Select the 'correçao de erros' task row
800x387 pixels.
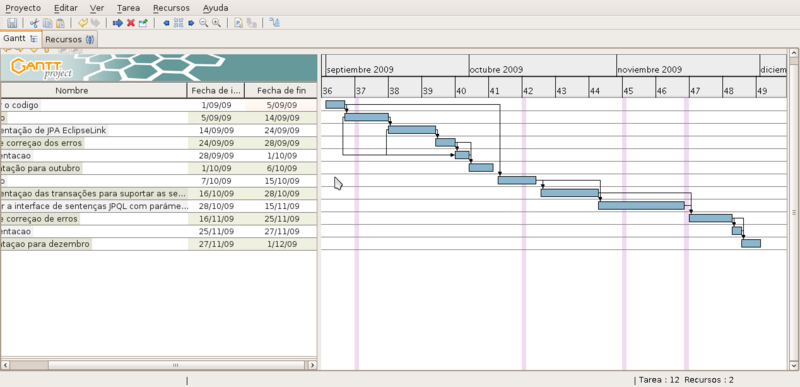(159, 219)
